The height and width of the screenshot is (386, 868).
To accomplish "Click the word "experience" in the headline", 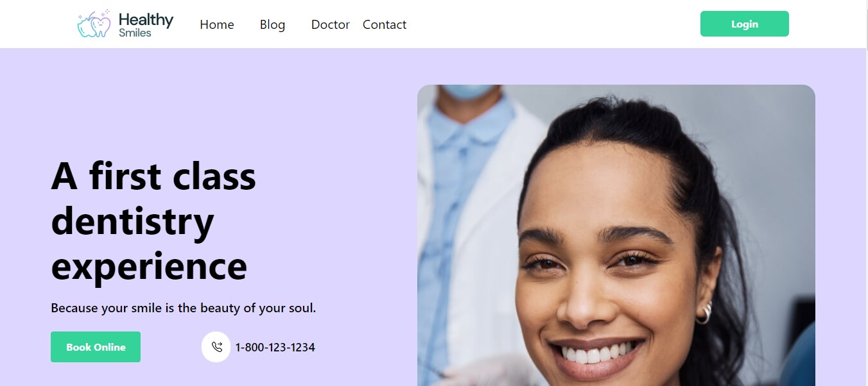I will point(149,267).
